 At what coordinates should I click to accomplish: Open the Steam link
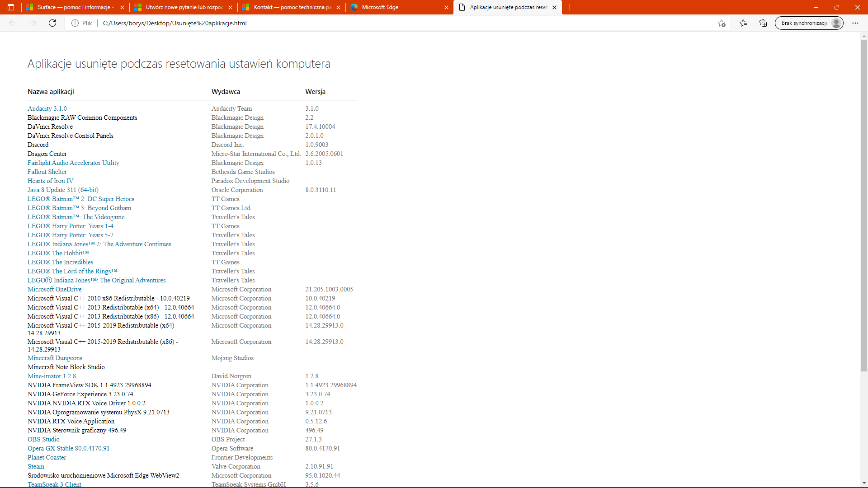coord(36,466)
